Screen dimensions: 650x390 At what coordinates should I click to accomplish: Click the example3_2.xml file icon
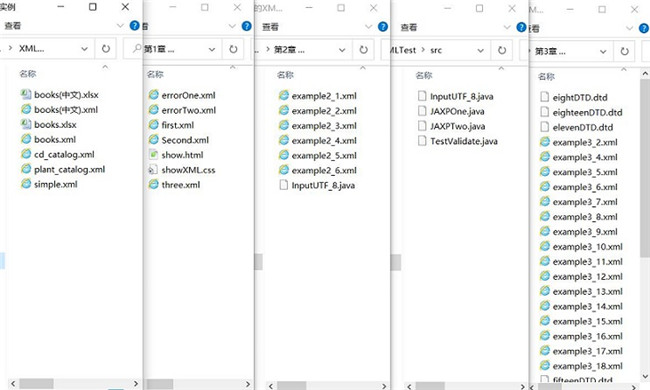(x=545, y=142)
